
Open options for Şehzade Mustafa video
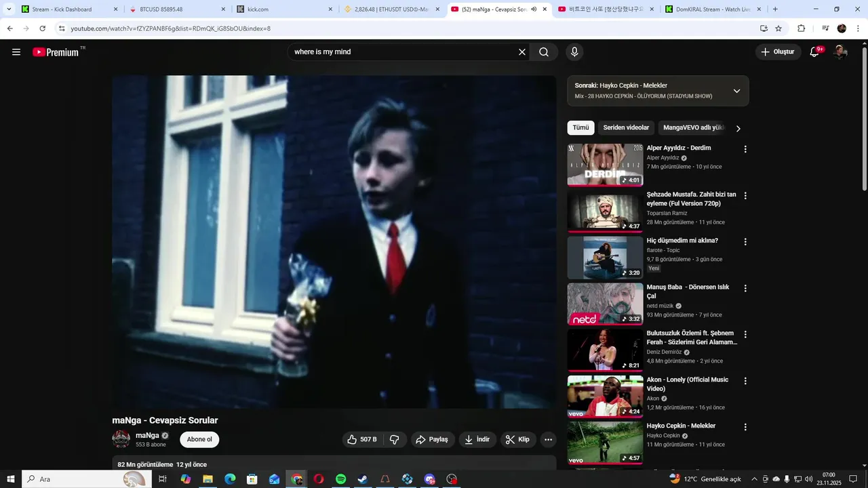[745, 196]
